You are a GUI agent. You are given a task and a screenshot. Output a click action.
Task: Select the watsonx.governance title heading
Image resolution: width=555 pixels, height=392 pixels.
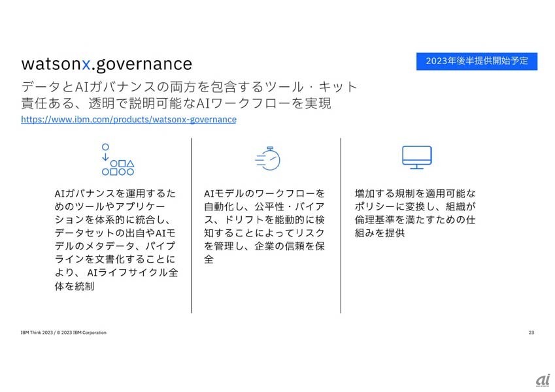click(x=107, y=63)
